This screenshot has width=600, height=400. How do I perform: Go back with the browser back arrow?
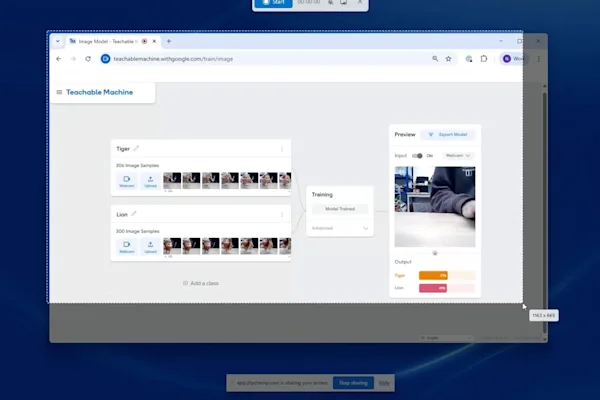click(x=59, y=59)
